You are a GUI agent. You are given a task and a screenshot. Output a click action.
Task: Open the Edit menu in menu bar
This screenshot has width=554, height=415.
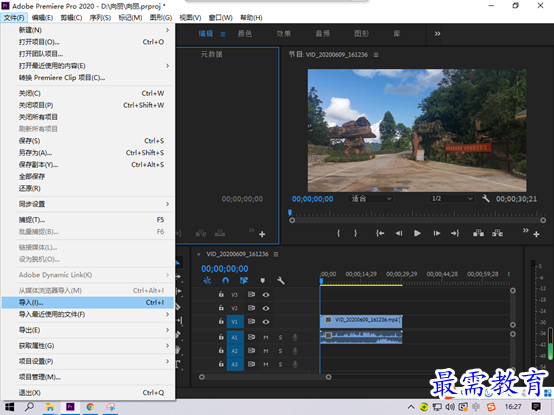pos(42,18)
